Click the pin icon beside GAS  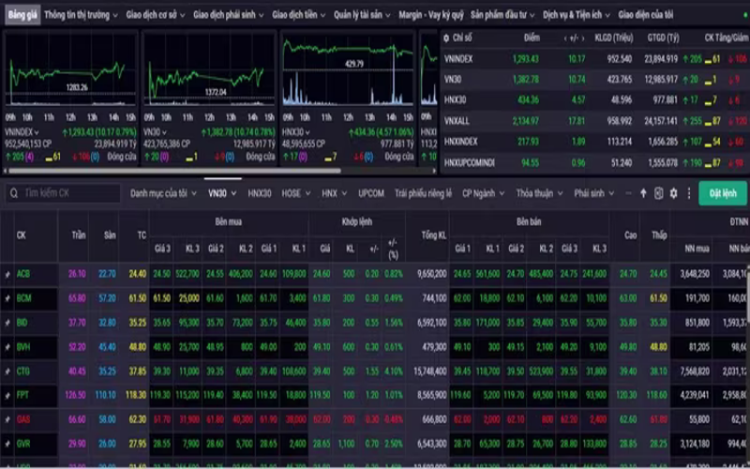point(8,419)
